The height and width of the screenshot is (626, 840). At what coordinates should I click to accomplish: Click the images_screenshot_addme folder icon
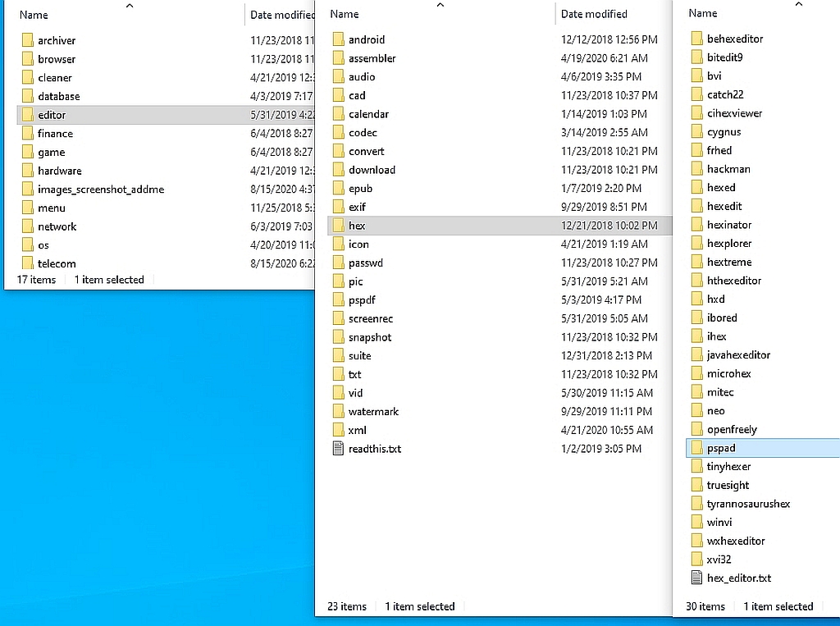28,190
